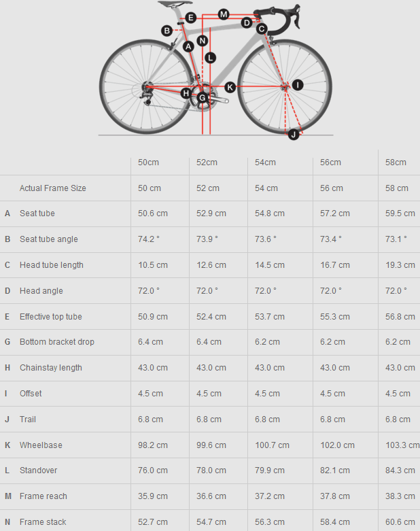Viewport: 420px width, 531px height.
Task: Click the K wheelbase marker
Action: pos(230,87)
